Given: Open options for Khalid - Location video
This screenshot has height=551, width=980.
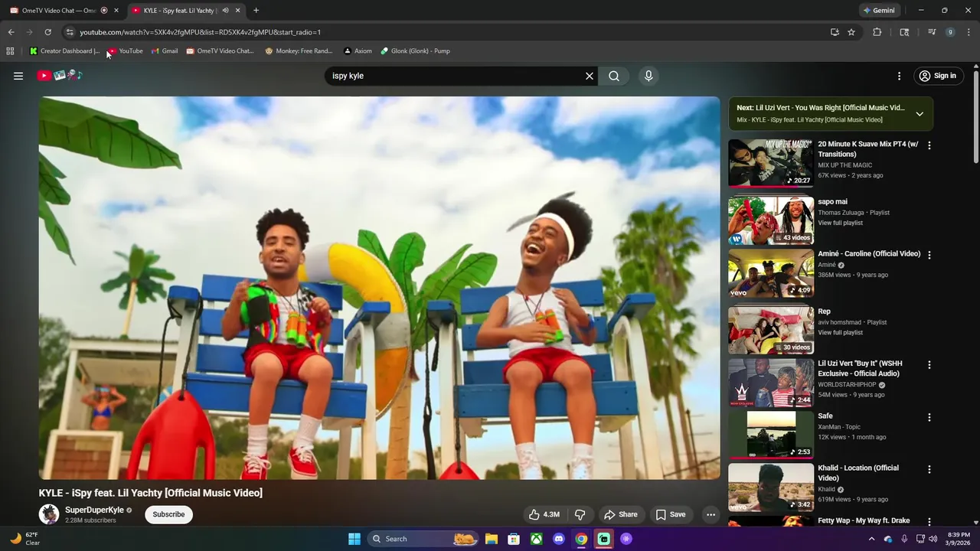Looking at the screenshot, I should click(x=929, y=469).
